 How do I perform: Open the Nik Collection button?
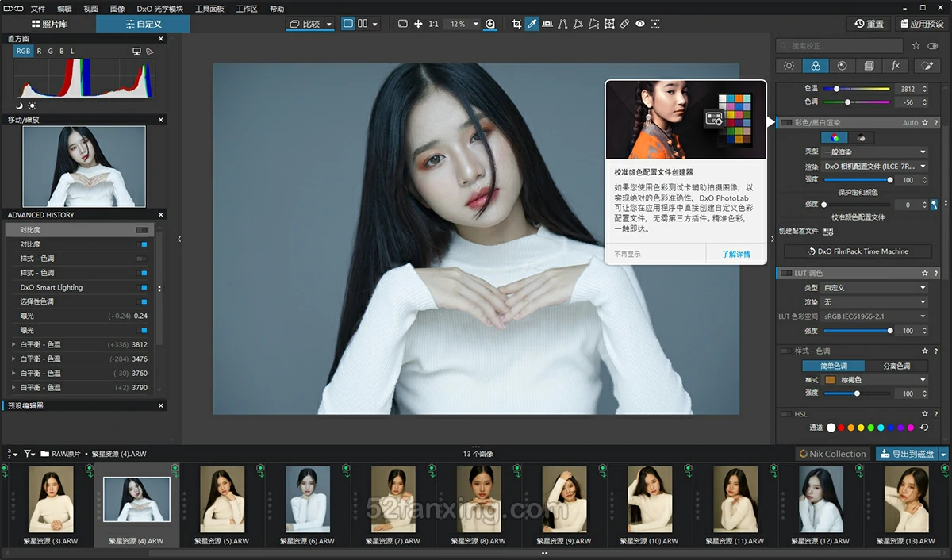pyautogui.click(x=832, y=454)
